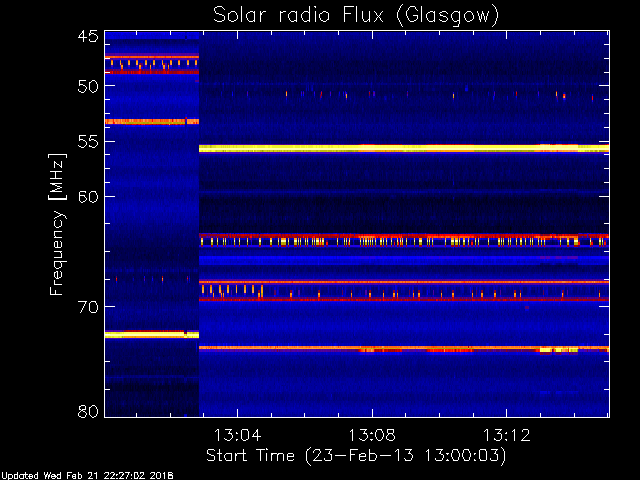Click the 80 frequency tick label

[88, 411]
